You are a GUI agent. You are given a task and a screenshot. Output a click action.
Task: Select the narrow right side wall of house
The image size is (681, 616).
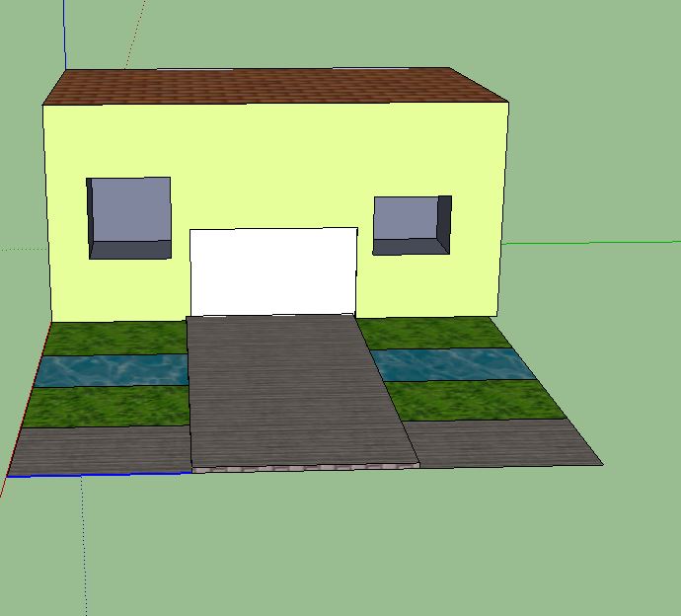pos(502,207)
